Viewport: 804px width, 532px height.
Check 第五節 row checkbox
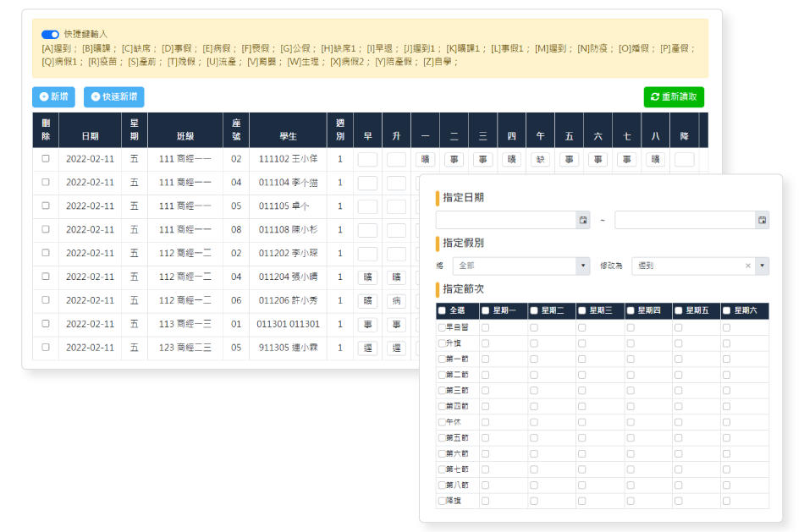(x=442, y=438)
